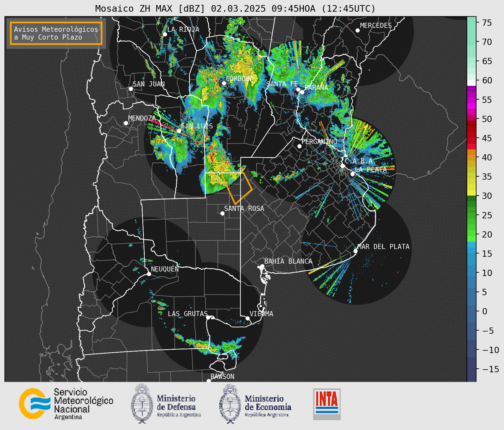Click the Avisos Meteorológicos a Muy Corto Plazo legend box
The image size is (504, 430).
[56, 33]
